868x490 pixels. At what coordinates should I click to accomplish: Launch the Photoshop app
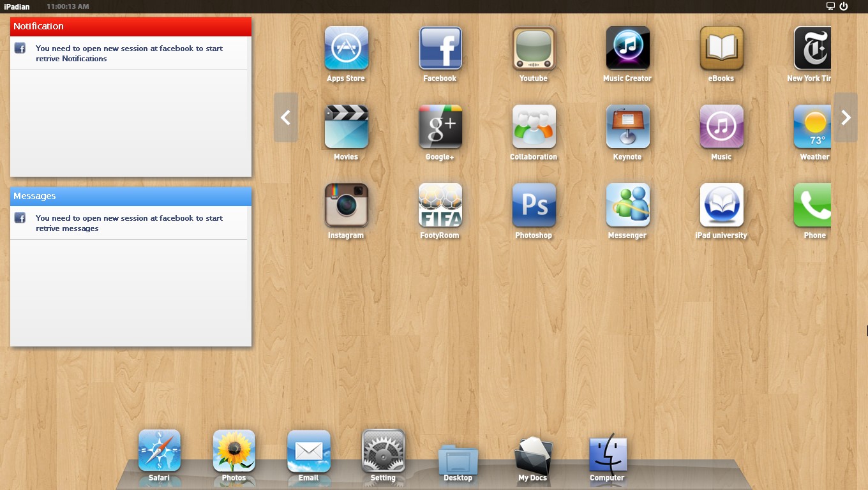(x=534, y=205)
